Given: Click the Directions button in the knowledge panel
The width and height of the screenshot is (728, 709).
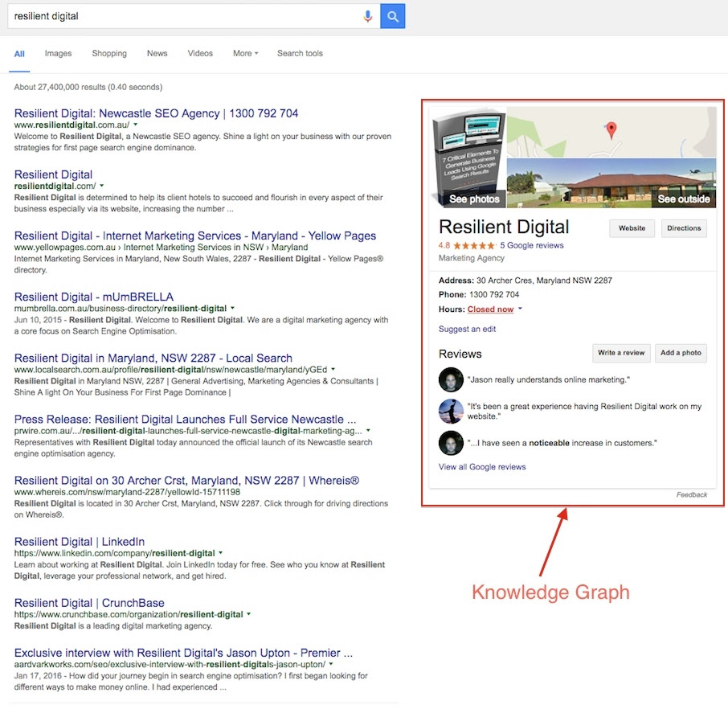Looking at the screenshot, I should (x=684, y=228).
